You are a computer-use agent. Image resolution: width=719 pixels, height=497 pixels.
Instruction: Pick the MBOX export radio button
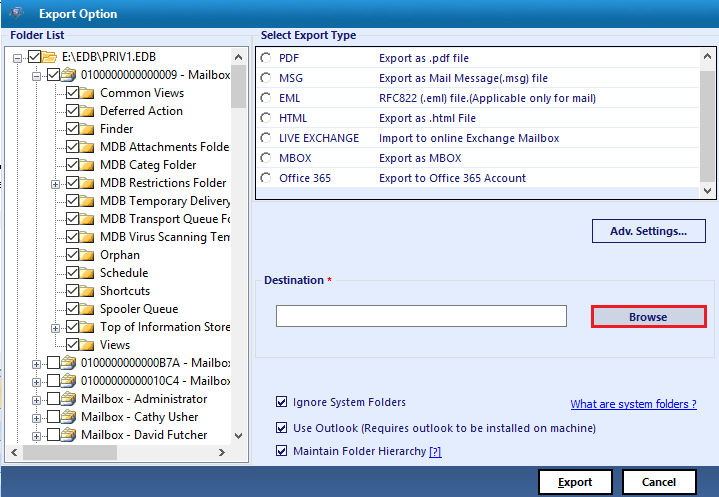click(x=266, y=158)
